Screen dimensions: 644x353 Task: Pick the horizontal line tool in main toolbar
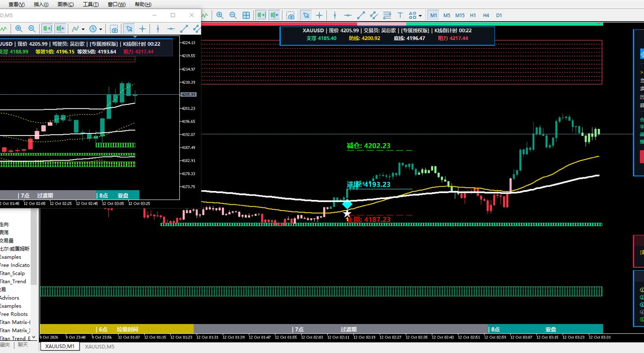coord(348,15)
